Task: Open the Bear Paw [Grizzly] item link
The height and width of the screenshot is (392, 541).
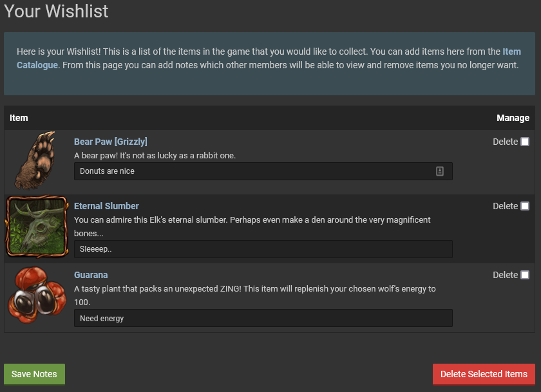Action: [111, 142]
